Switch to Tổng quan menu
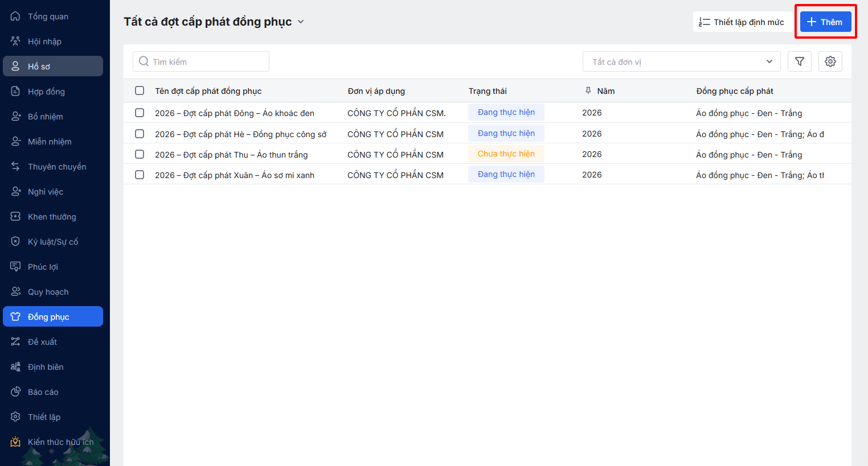Viewport: 868px width, 466px height. point(48,17)
